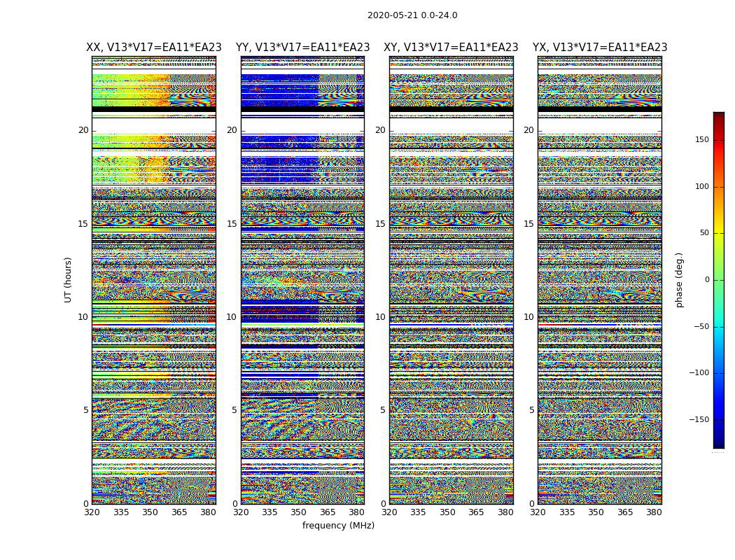Screen dimensions: 735x560
Task: Click the "380" frequency tick under YX plot
Action: [x=654, y=512]
